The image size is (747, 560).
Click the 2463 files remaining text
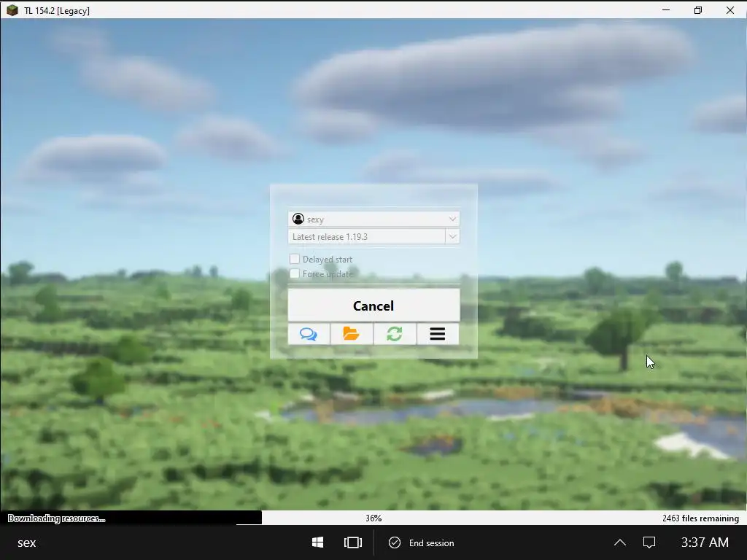pos(700,518)
